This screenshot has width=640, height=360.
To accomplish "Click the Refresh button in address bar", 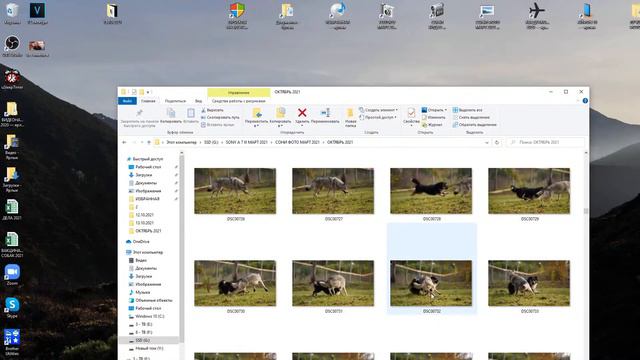I will pyautogui.click(x=497, y=142).
